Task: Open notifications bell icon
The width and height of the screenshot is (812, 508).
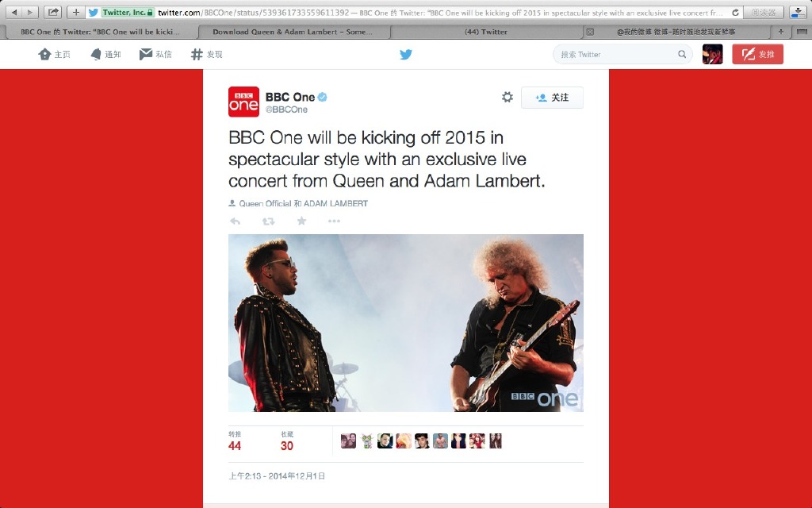Action: point(105,55)
